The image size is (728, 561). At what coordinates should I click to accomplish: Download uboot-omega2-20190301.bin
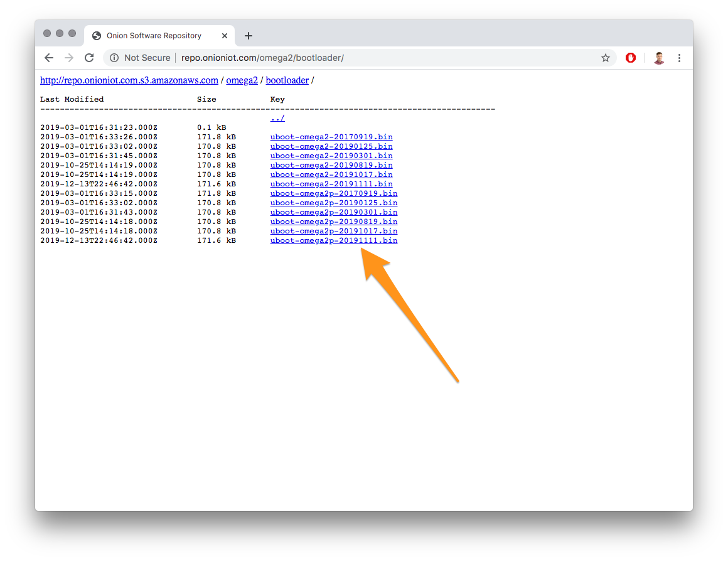(331, 156)
